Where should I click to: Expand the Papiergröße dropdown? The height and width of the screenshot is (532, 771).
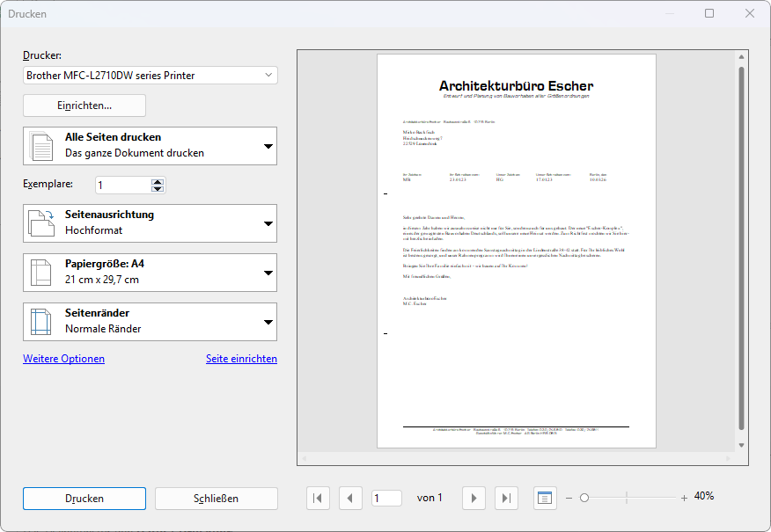tap(268, 273)
